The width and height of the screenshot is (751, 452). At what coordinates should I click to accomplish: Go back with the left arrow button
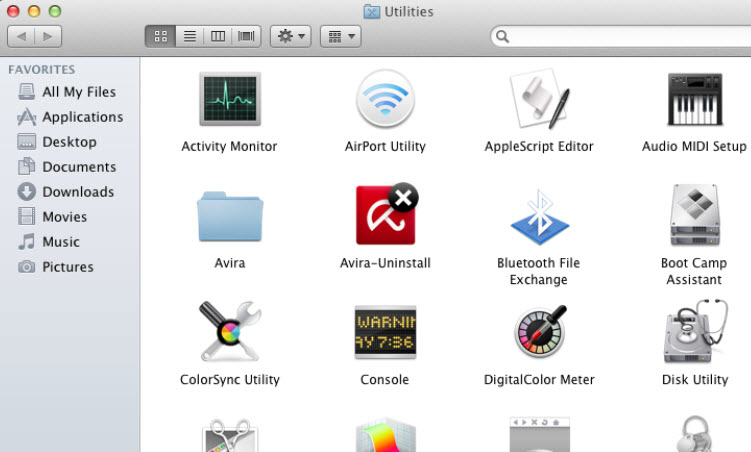[21, 36]
